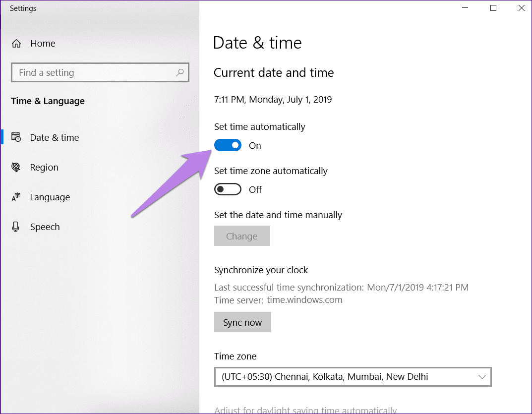Open the Speech settings page
The height and width of the screenshot is (414, 532).
click(45, 227)
